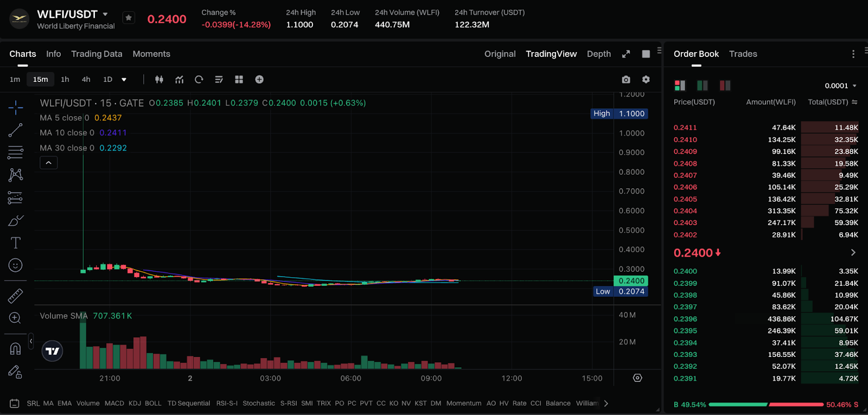
Task: Open the templates list icon
Action: [219, 79]
